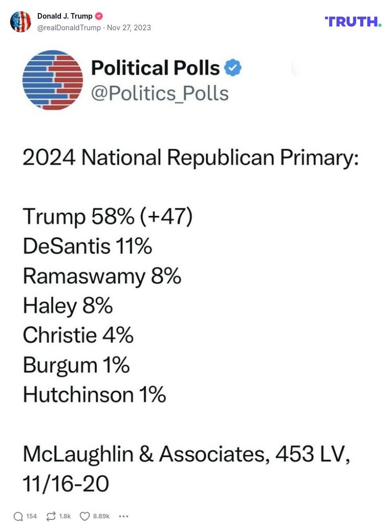Click the Political Polls flag avatar
Image resolution: width=392 pixels, height=532 pixels.
pos(52,80)
